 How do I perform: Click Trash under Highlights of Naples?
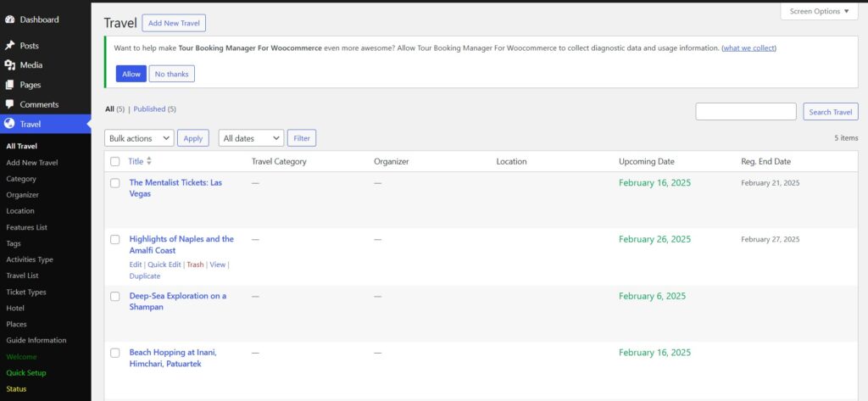coord(195,265)
